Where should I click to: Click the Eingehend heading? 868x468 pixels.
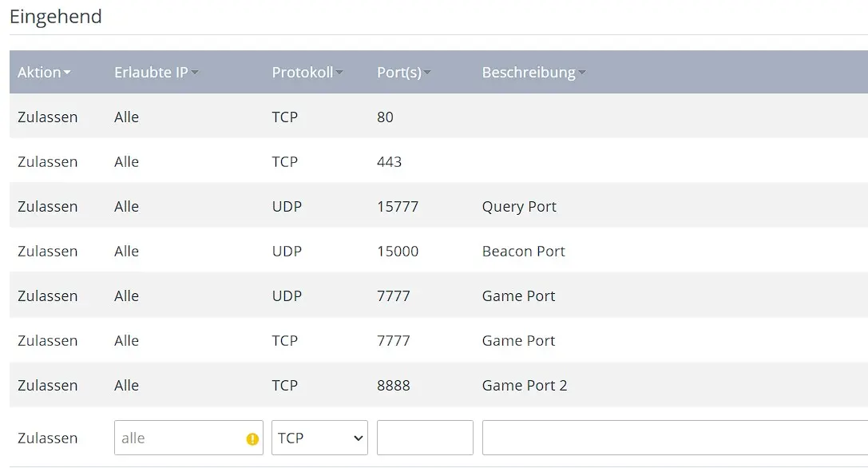pyautogui.click(x=55, y=16)
